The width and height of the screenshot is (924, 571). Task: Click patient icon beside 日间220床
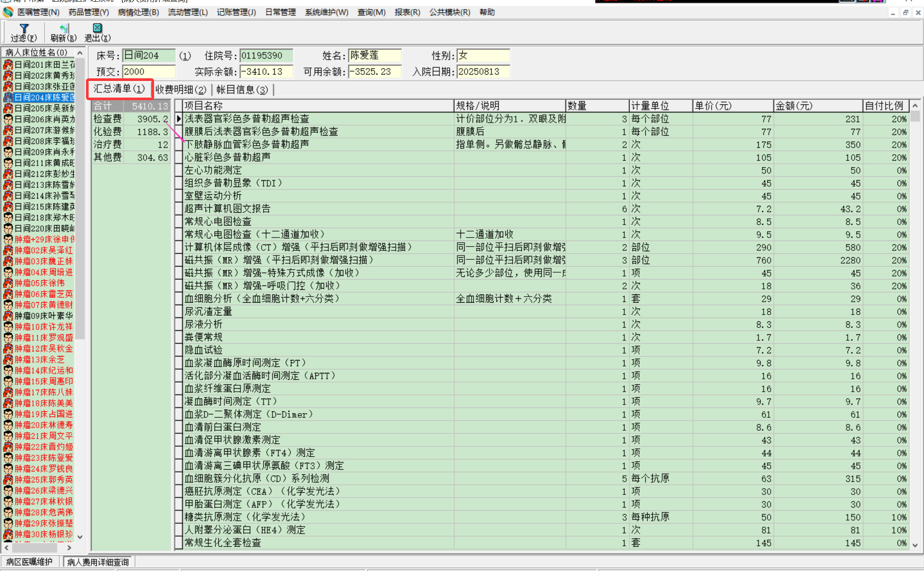[x=8, y=229]
